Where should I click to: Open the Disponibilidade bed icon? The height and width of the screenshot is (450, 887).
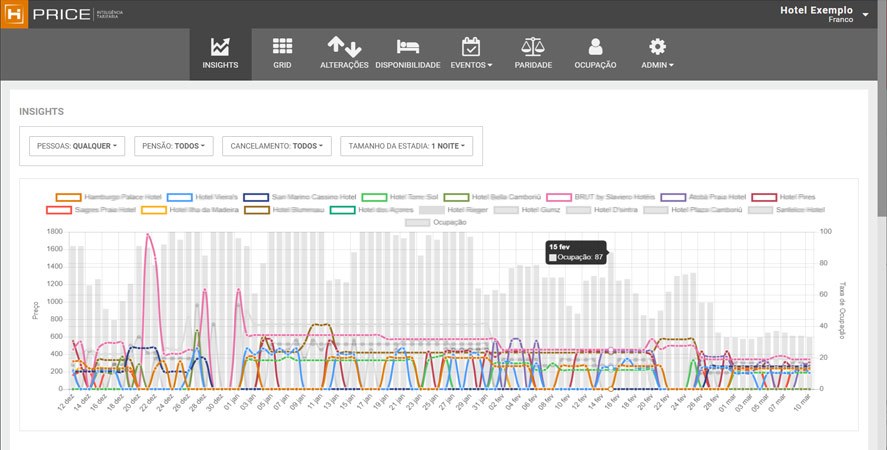coord(407,47)
